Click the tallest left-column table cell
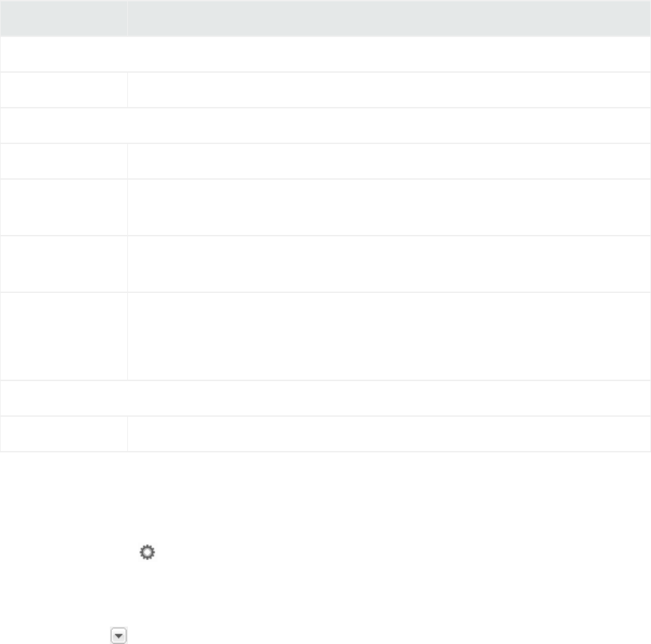 click(64, 336)
